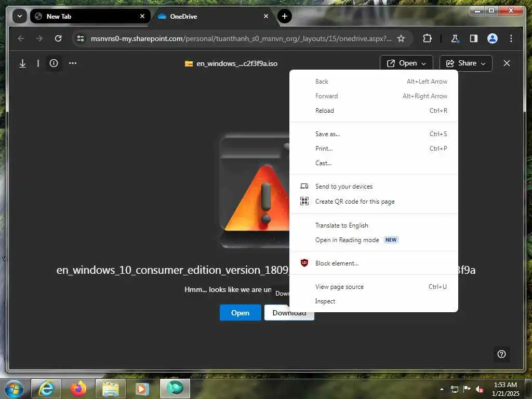
Task: Click the OneDrive download arrow icon
Action: pyautogui.click(x=23, y=63)
